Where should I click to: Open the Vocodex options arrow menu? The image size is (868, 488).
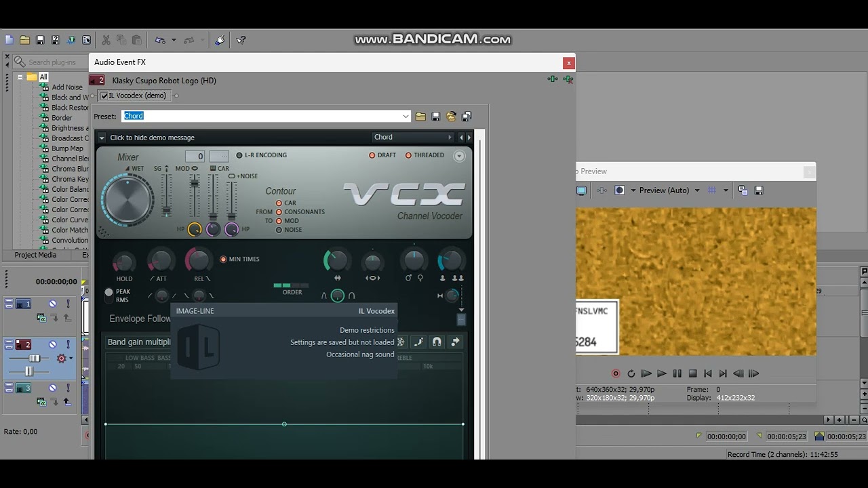(x=102, y=138)
